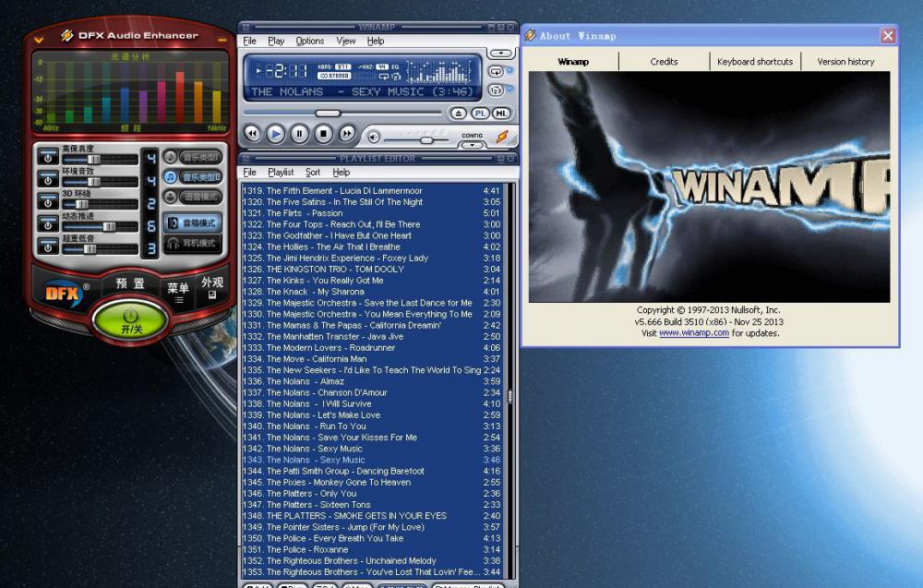Expand the CONFIG dropdown arrow in Winamp
Viewport: 923px width, 588px height.
point(472,145)
